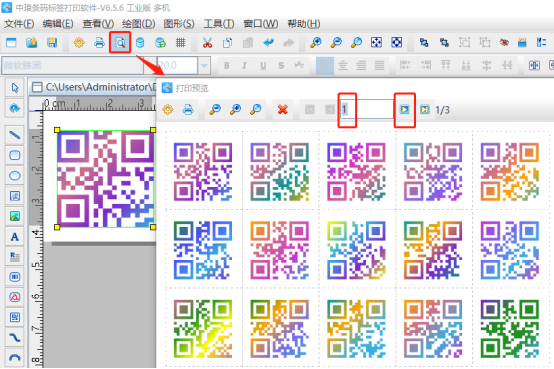Open database settings icon

140,43
